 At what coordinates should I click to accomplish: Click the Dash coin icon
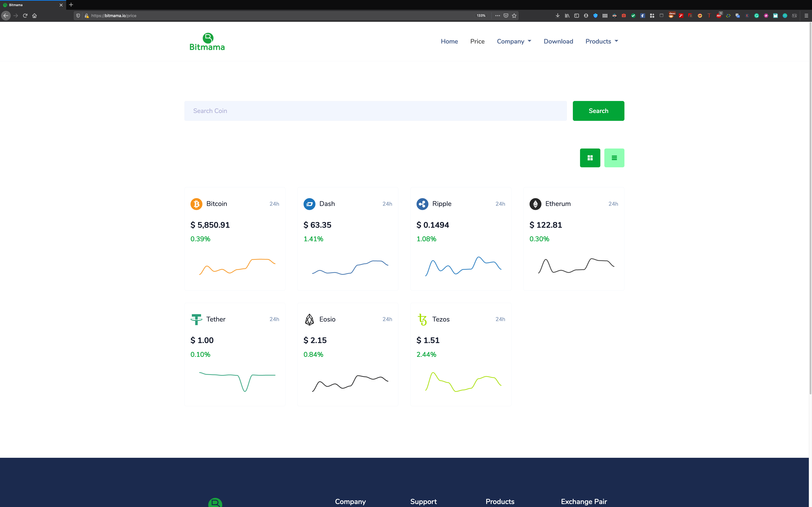[x=309, y=204]
